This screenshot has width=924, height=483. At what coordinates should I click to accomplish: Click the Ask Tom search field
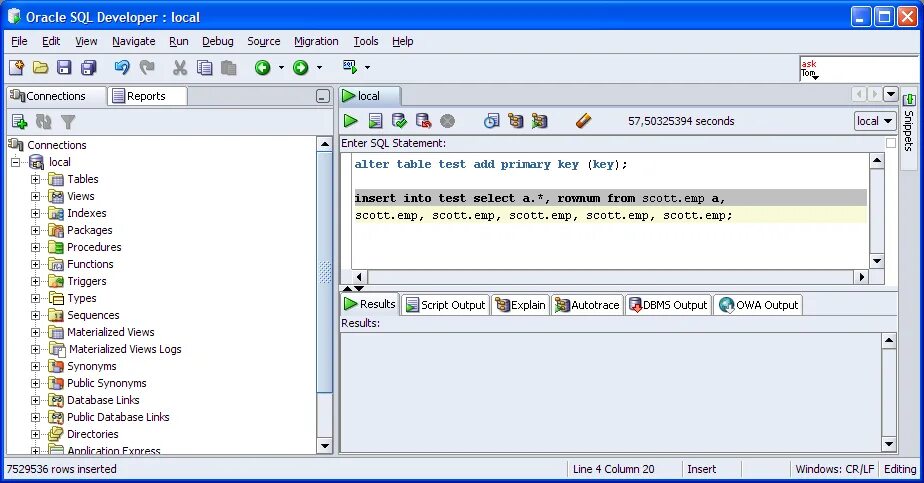[x=858, y=70]
